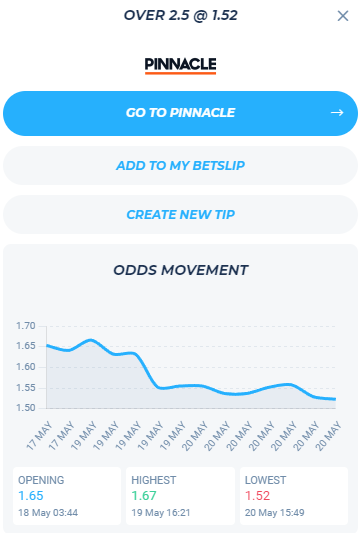The image size is (363, 533).
Task: Click the arrow icon on Go to Pinnacle
Action: [337, 113]
